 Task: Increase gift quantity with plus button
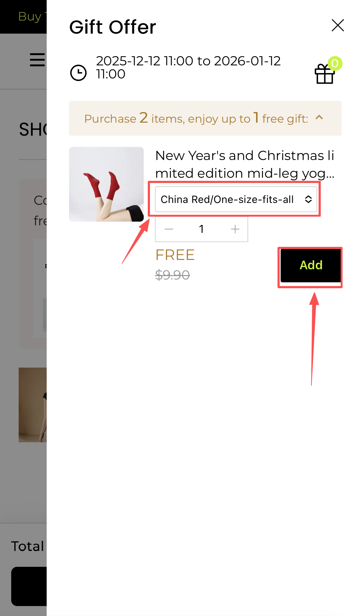pos(235,229)
